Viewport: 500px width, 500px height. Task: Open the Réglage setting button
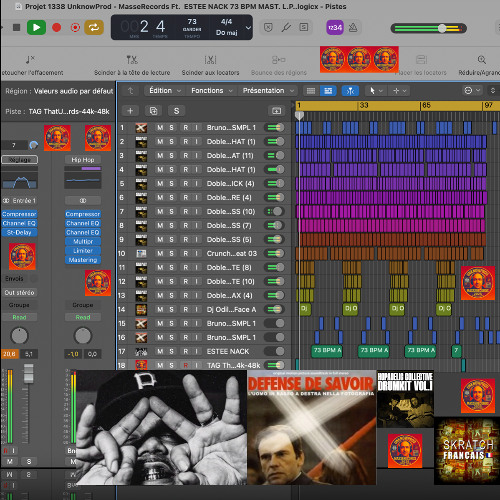20,160
